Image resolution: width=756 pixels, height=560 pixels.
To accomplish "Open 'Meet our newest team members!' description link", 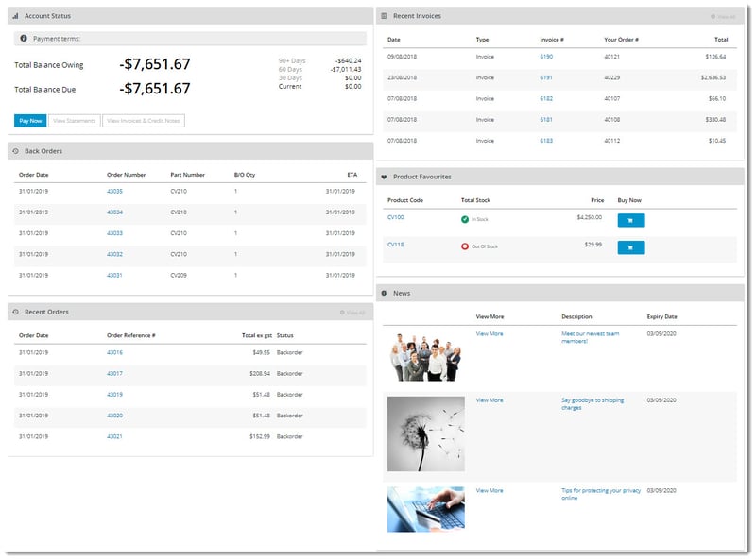I will (x=590, y=337).
